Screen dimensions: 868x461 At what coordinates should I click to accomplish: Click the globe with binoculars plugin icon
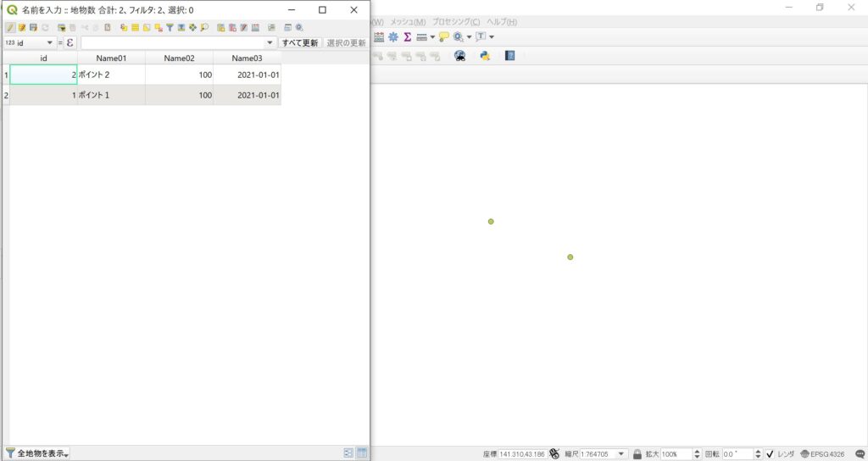[x=459, y=55]
